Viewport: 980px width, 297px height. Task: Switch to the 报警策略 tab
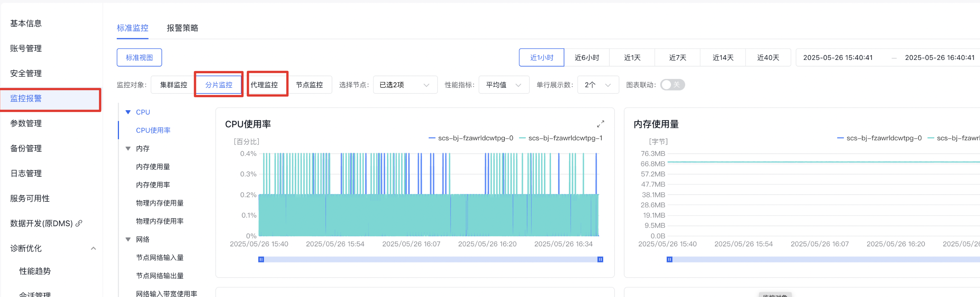(182, 28)
